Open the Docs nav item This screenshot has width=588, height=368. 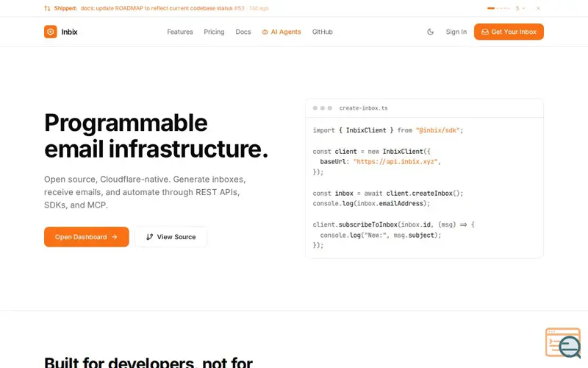pos(243,32)
